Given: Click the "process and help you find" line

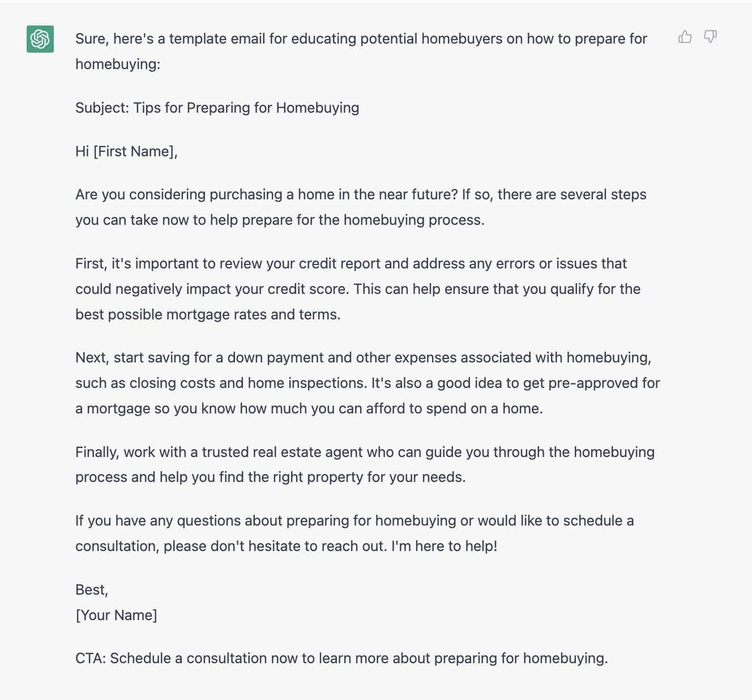Looking at the screenshot, I should (271, 477).
